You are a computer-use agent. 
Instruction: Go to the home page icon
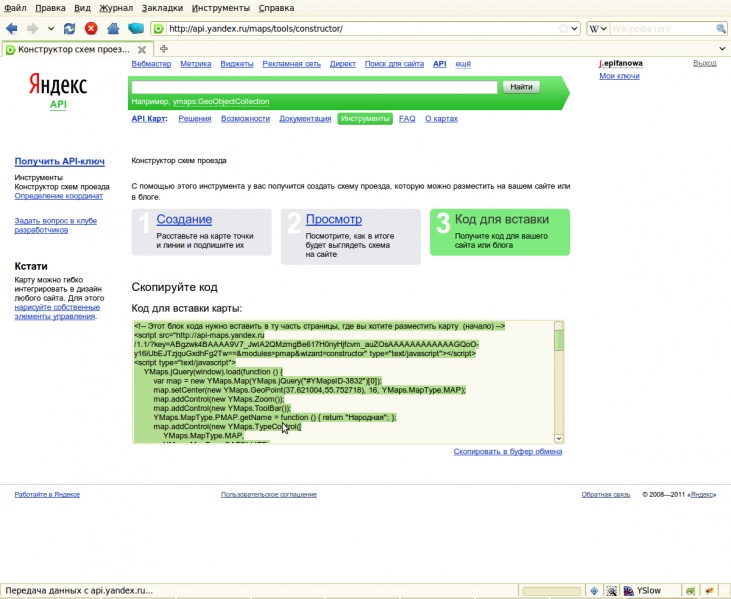click(113, 28)
